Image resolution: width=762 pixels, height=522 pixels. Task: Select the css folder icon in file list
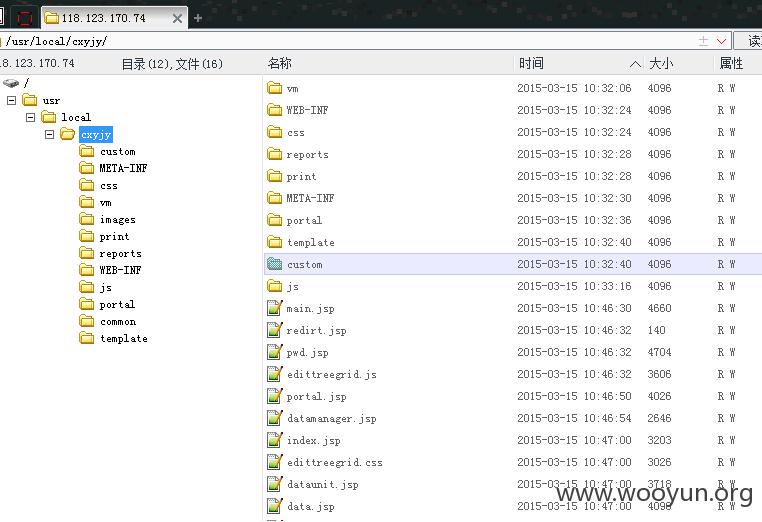pos(275,132)
